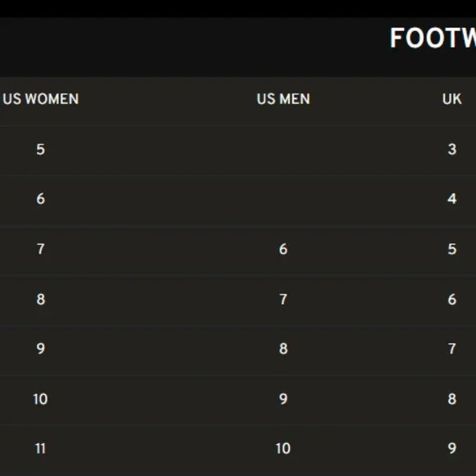Select US Women size 8 cell

(41, 300)
